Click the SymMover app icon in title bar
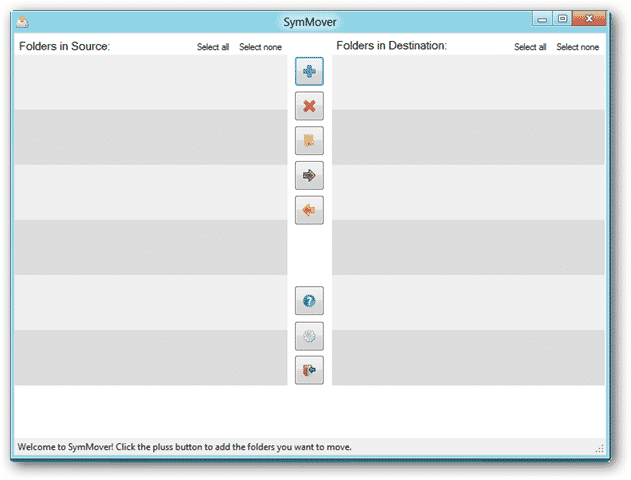The image size is (631, 480). click(22, 22)
